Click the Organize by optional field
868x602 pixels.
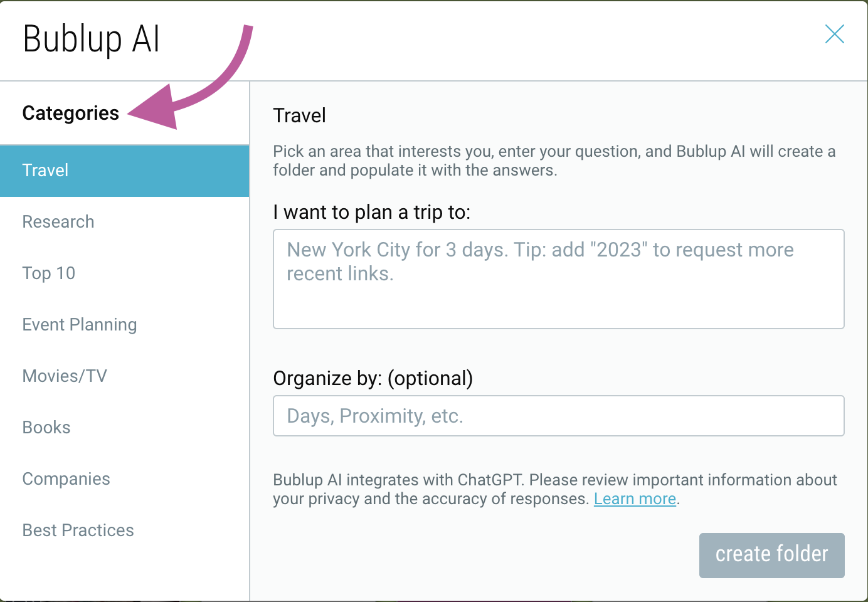(x=558, y=416)
